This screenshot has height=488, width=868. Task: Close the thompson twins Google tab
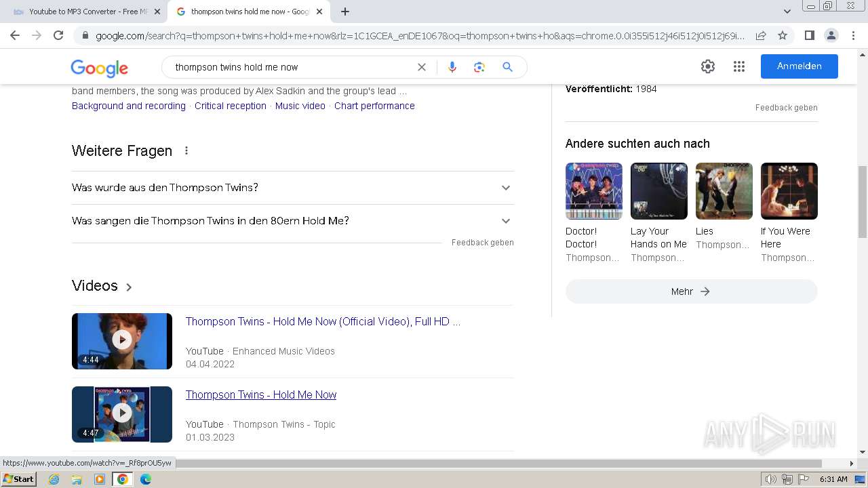[x=319, y=12]
